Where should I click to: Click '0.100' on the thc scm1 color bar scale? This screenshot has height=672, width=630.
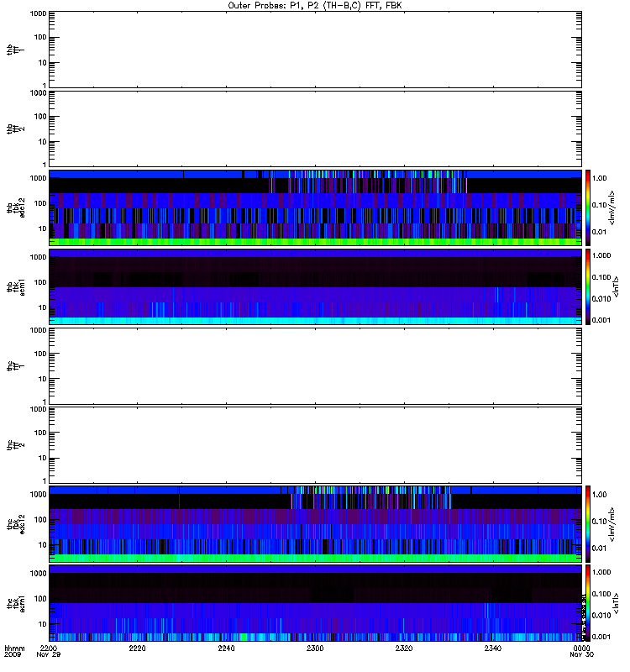601,594
